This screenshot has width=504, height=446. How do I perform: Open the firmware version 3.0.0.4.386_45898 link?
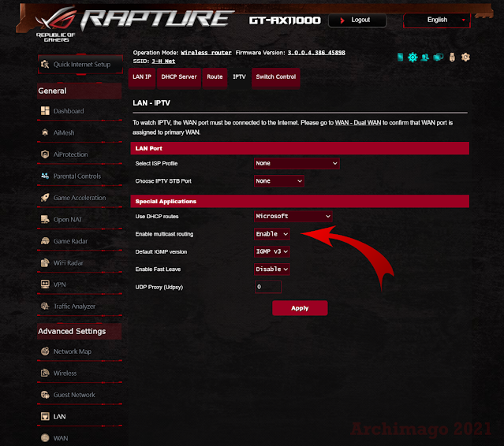[x=316, y=53]
